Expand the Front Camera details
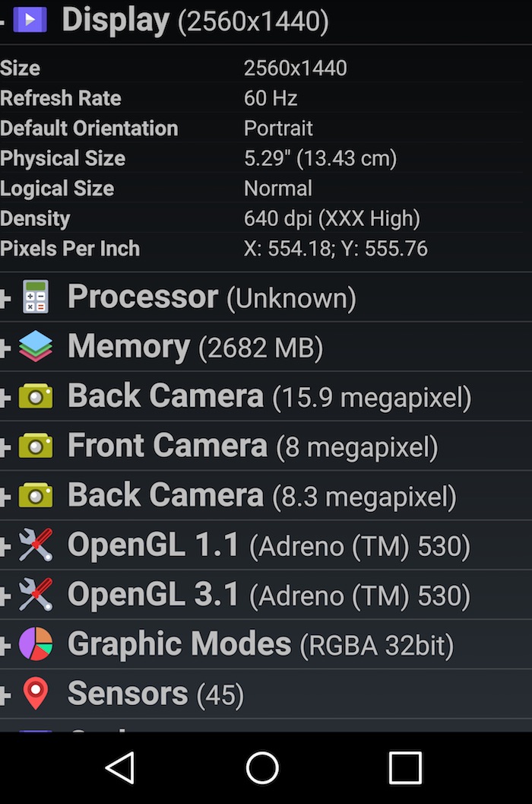 [x=6, y=446]
